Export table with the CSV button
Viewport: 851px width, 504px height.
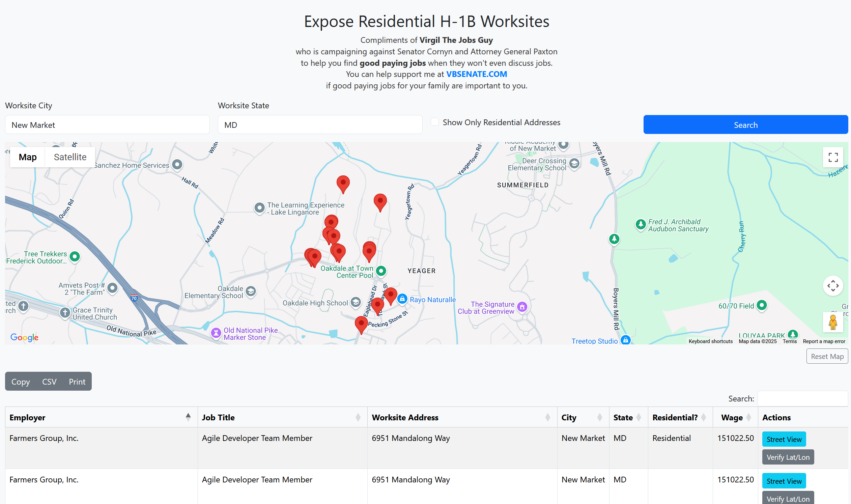pos(49,382)
